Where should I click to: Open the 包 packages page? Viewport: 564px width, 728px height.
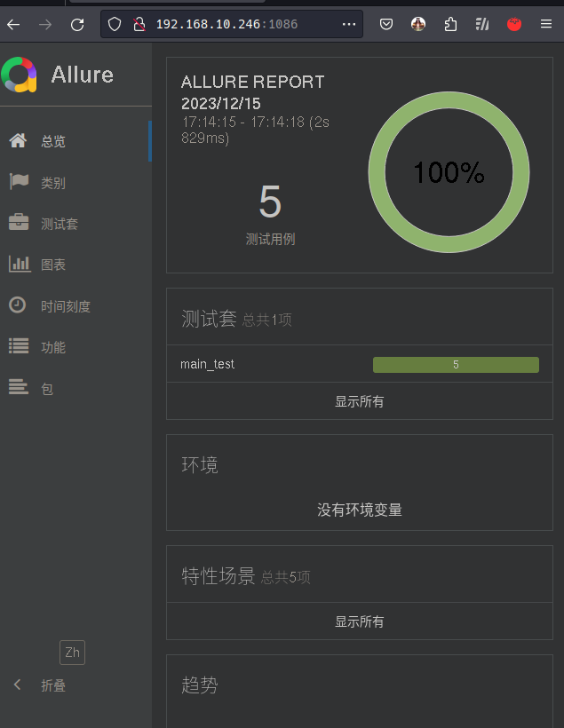pyautogui.click(x=47, y=389)
